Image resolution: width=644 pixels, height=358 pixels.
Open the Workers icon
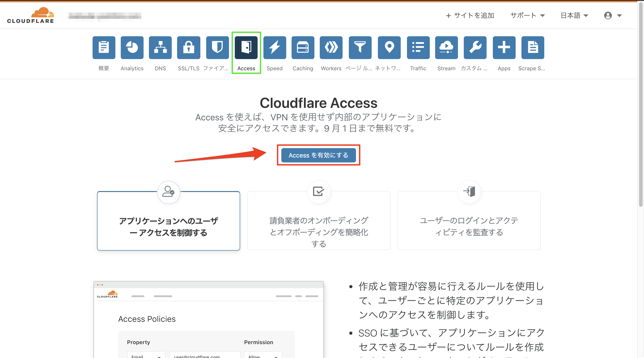(x=331, y=47)
